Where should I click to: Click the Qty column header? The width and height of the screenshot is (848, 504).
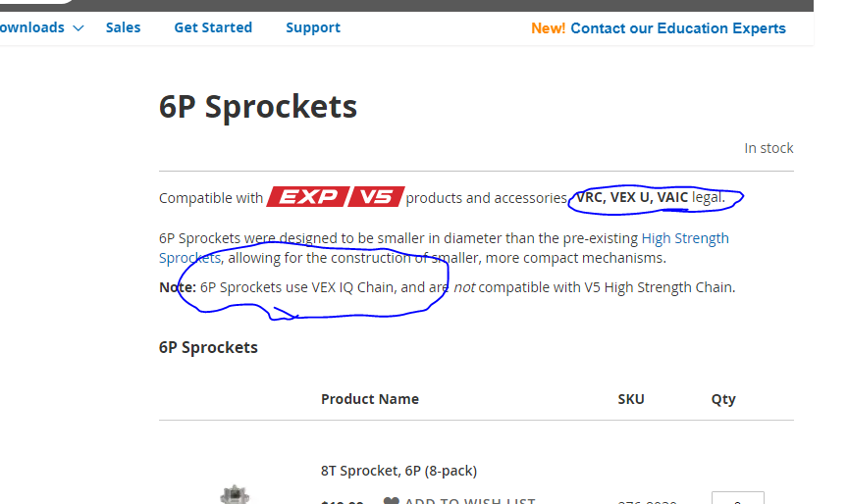tap(723, 399)
